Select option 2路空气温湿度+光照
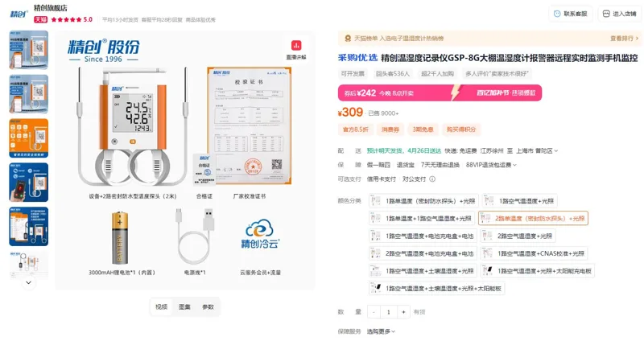This screenshot has width=644, height=341. pyautogui.click(x=518, y=236)
